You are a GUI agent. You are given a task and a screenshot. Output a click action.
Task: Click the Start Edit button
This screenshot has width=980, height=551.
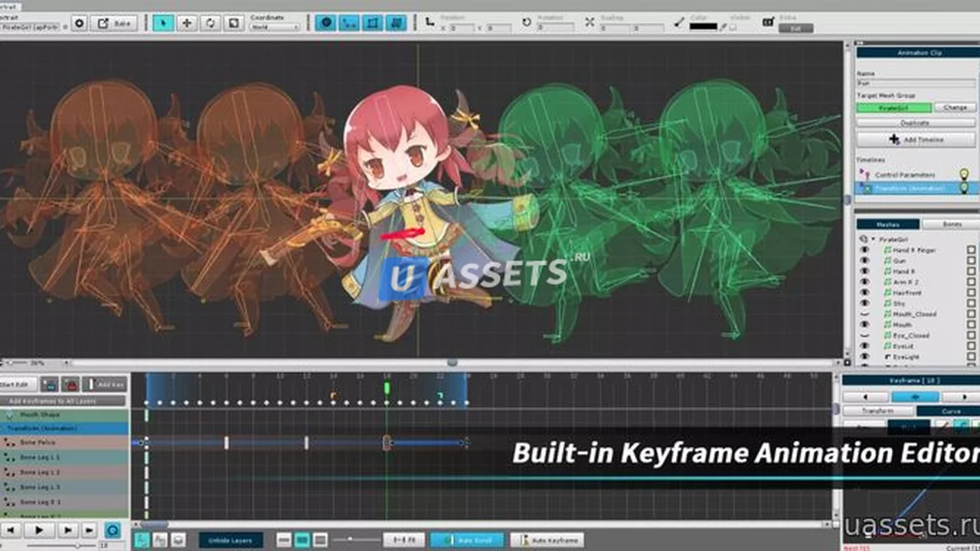[18, 384]
